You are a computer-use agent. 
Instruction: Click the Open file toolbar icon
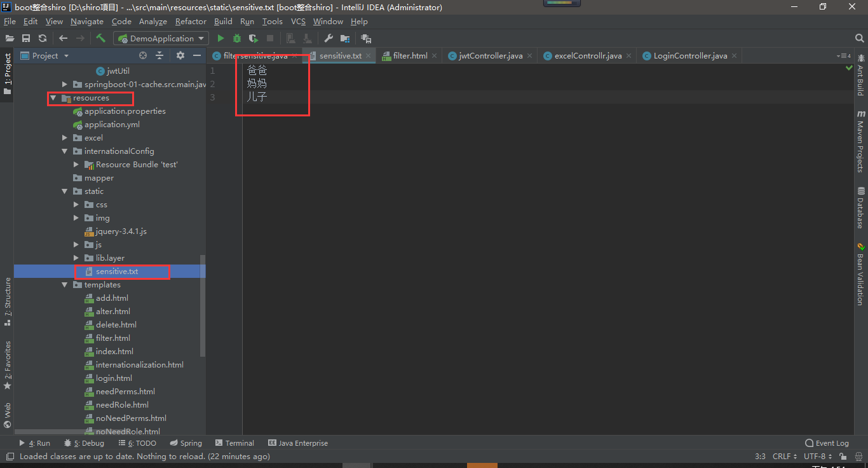tap(10, 38)
